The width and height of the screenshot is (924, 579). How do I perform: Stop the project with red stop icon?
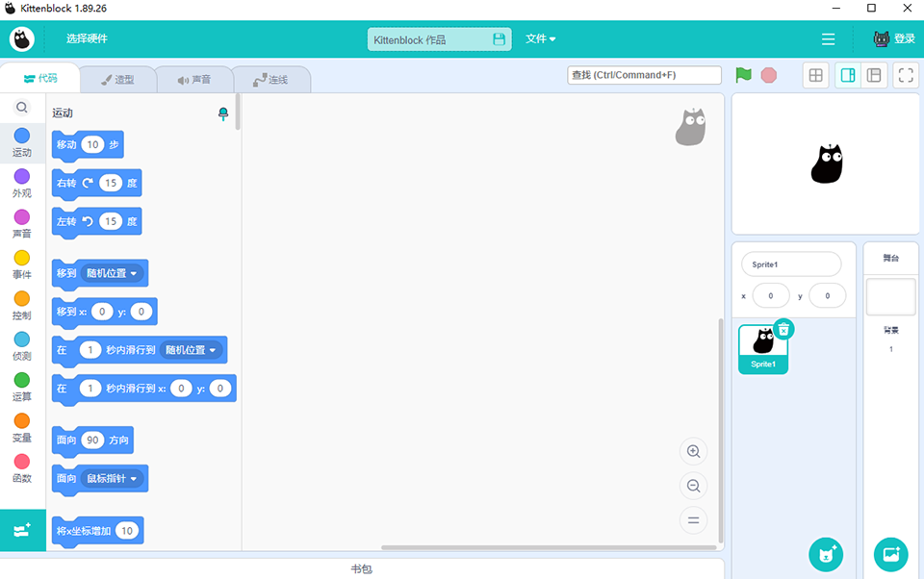coord(768,75)
